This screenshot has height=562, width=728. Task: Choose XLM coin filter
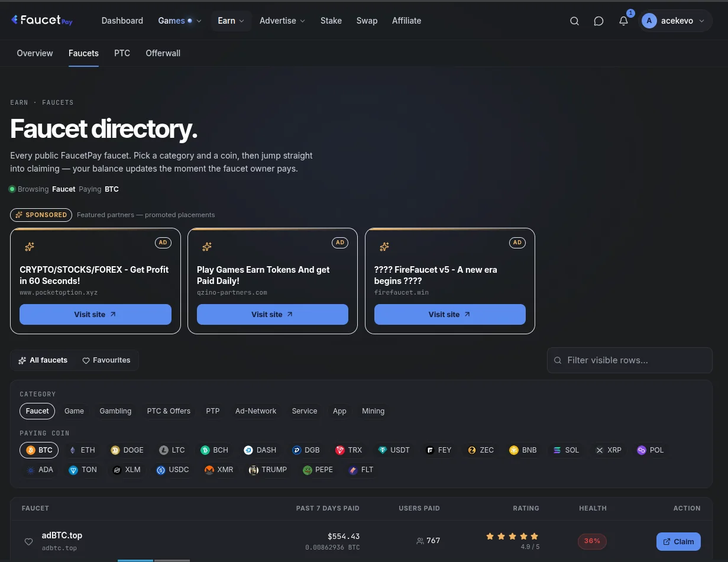[127, 470]
